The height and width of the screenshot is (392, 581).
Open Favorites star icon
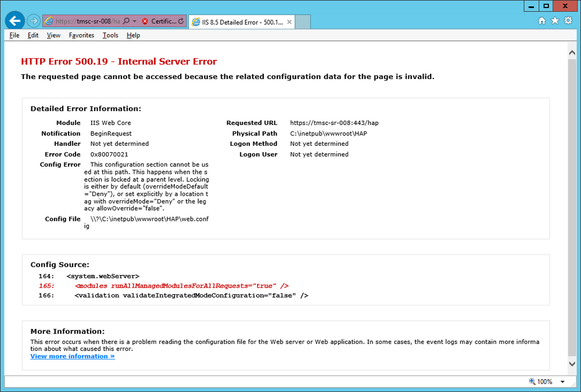(x=555, y=20)
